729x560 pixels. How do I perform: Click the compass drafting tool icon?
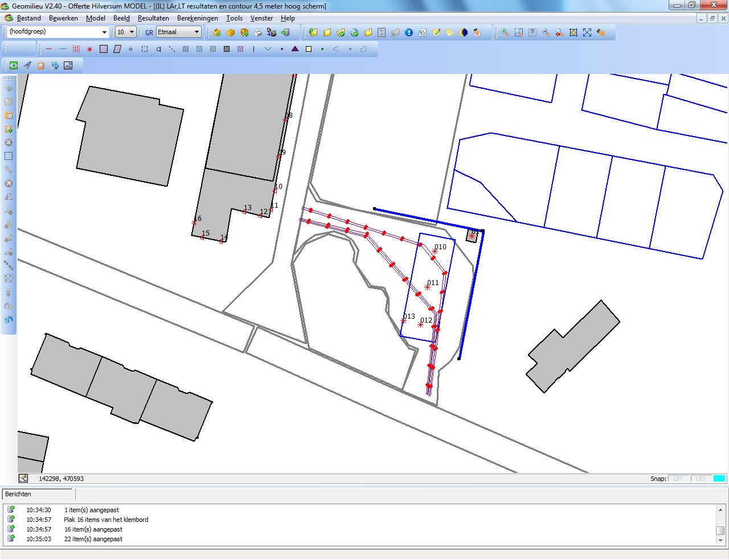(27, 65)
